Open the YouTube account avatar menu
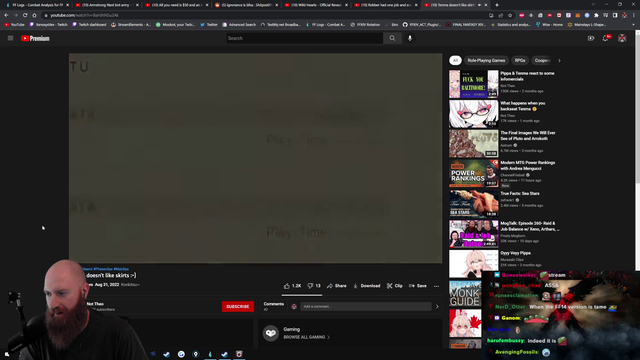Viewport: 640px width, 360px height. (622, 38)
